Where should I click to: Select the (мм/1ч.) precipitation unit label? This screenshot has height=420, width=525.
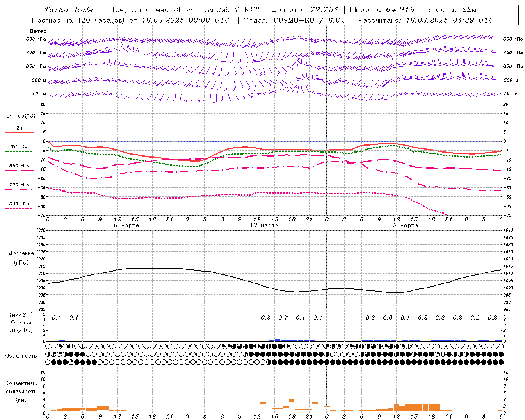(x=21, y=330)
